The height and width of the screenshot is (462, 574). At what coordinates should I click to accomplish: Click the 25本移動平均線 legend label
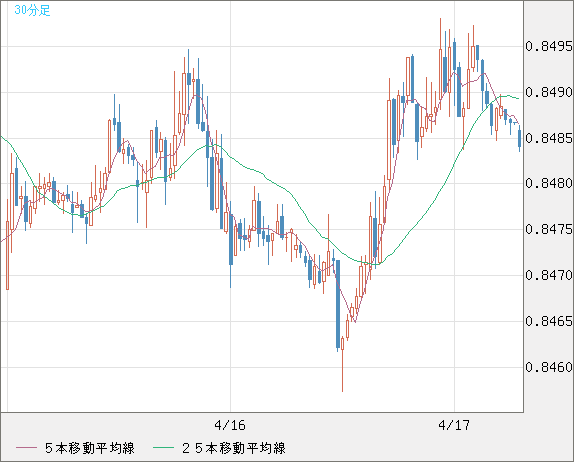[x=234, y=448]
